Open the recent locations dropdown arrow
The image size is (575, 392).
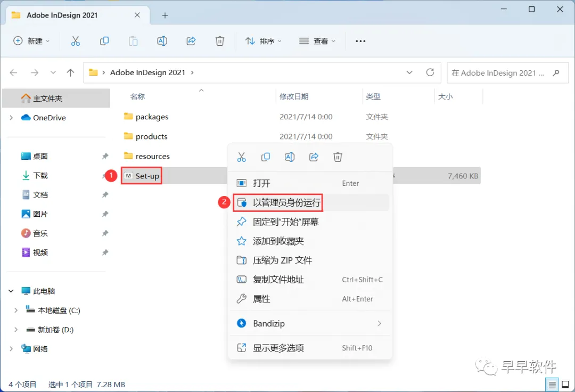(x=53, y=72)
